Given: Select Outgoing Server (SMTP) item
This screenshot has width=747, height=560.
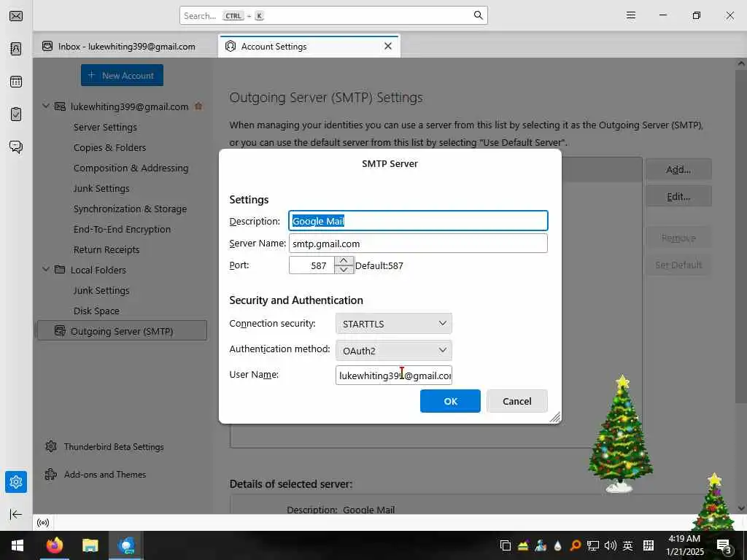Looking at the screenshot, I should [x=122, y=331].
